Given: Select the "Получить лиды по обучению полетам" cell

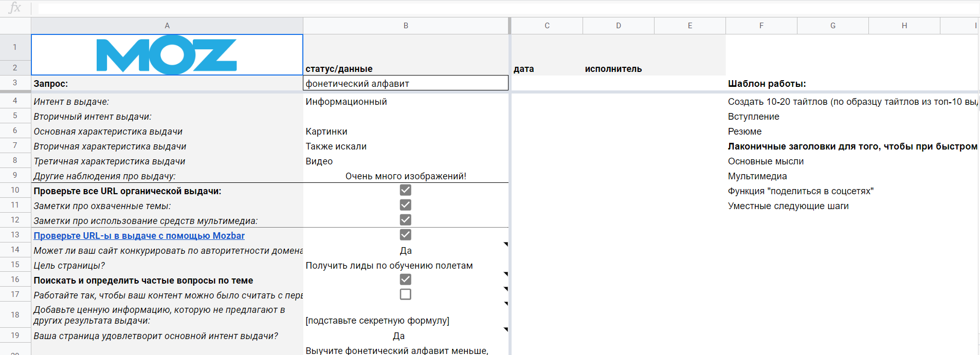Looking at the screenshot, I should click(x=389, y=266).
